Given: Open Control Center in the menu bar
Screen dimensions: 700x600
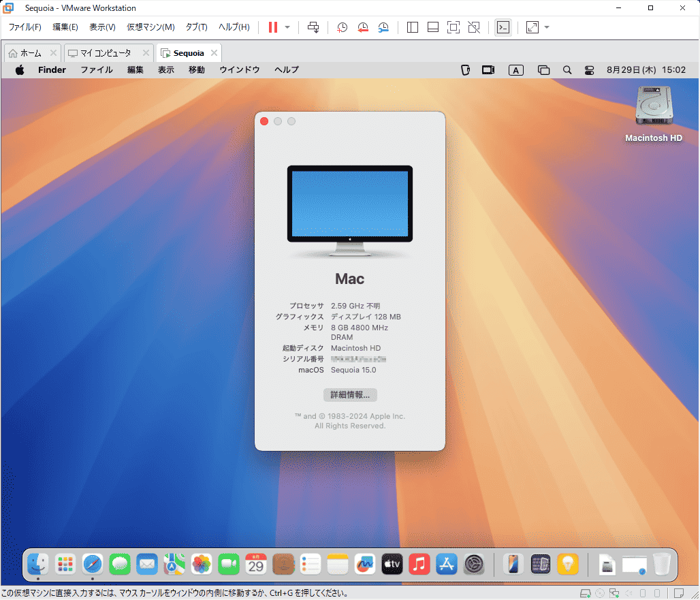Looking at the screenshot, I should coord(589,70).
